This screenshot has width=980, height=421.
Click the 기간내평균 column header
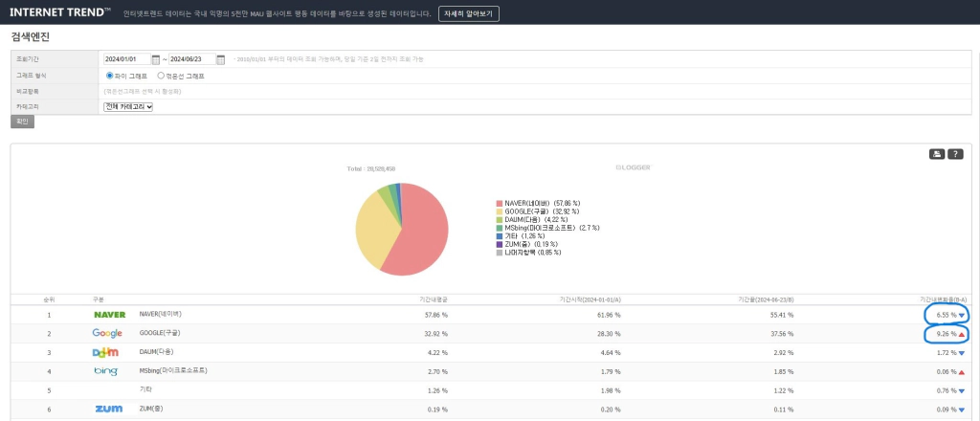point(434,299)
